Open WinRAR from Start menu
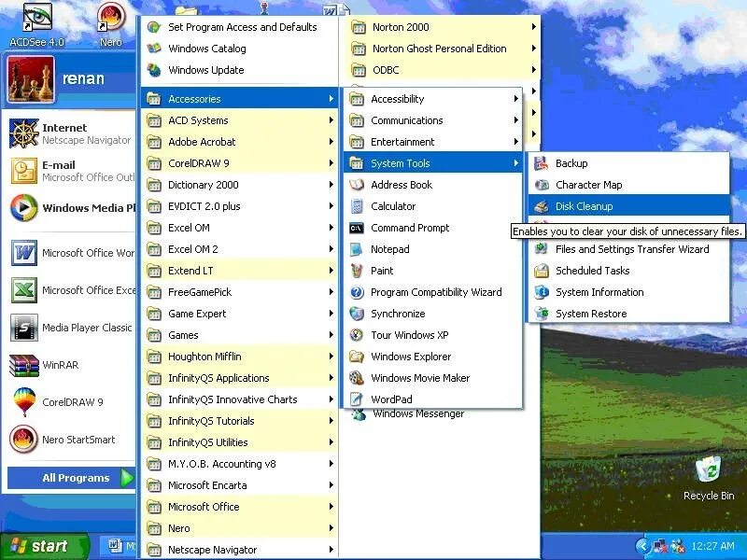Image resolution: width=747 pixels, height=560 pixels. tap(71, 365)
